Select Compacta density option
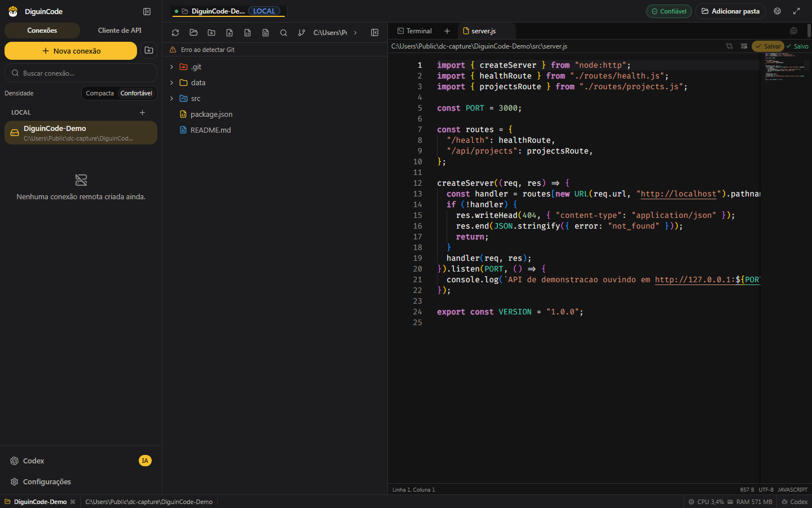 click(x=100, y=93)
